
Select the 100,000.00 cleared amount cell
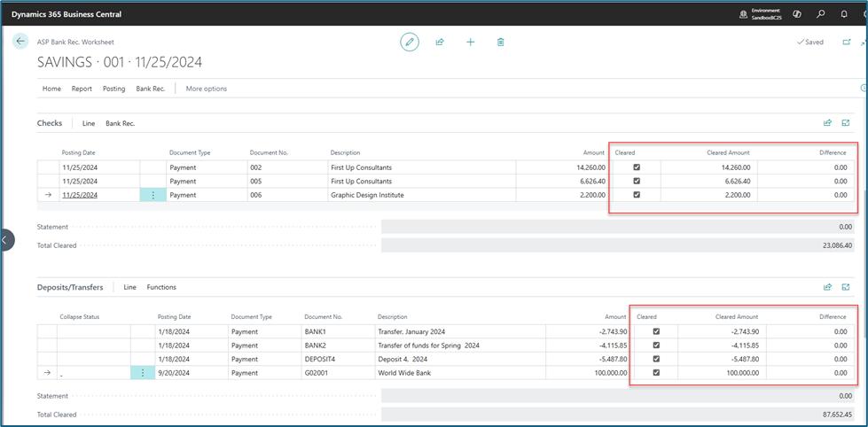(x=723, y=373)
